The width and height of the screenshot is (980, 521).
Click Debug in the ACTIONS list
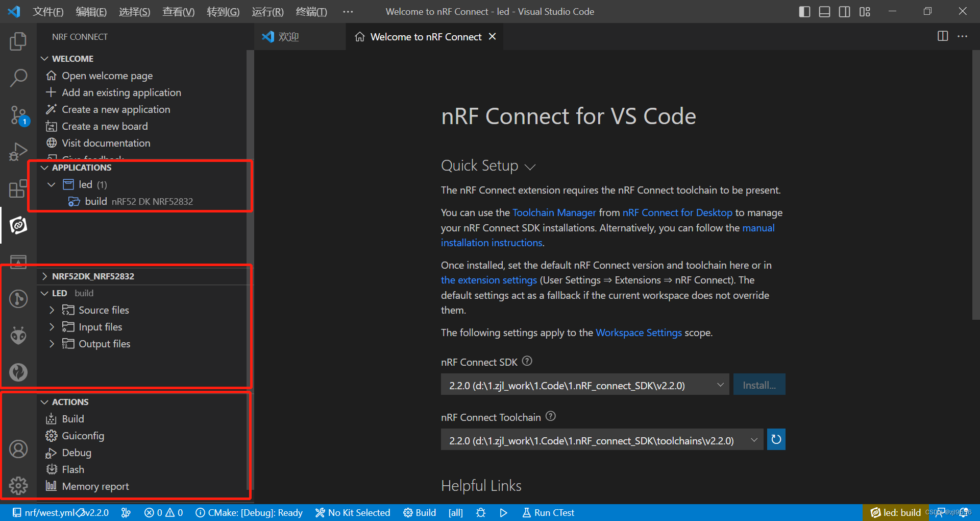pyautogui.click(x=77, y=453)
